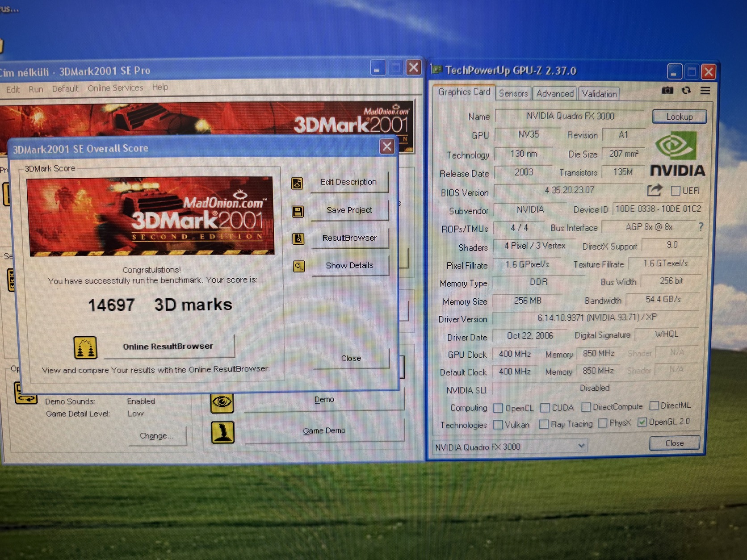Toggle the PhysX checkbox
The width and height of the screenshot is (747, 560).
(603, 423)
